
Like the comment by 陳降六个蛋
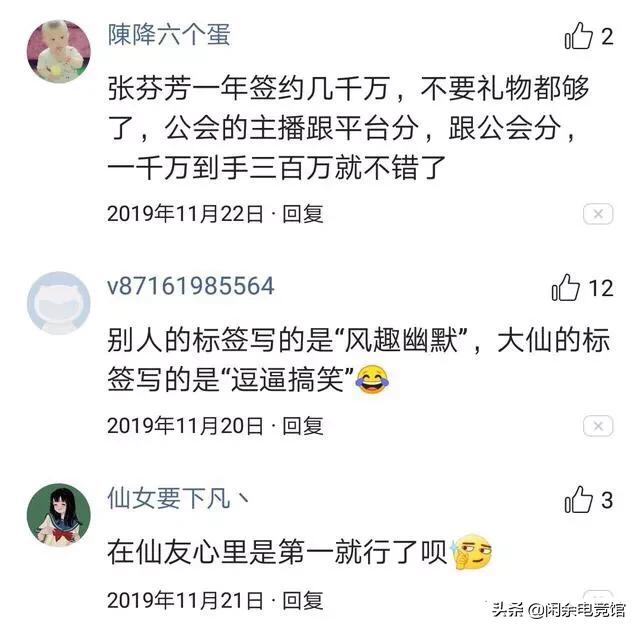point(578,36)
